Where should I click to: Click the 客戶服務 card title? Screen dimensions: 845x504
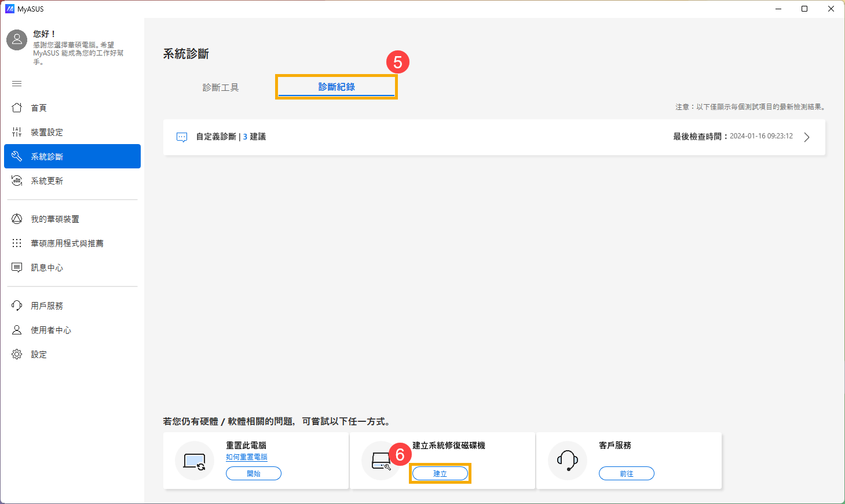coord(615,445)
